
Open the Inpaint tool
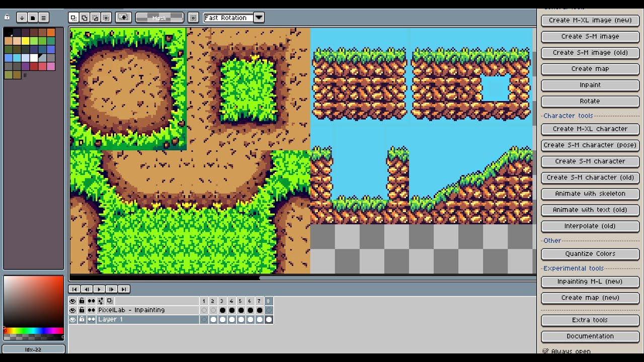click(x=590, y=85)
